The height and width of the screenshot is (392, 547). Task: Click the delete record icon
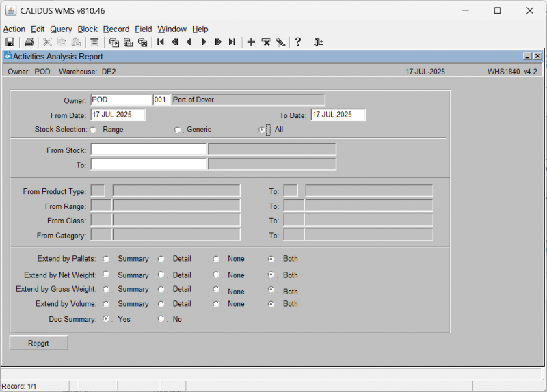coord(266,42)
